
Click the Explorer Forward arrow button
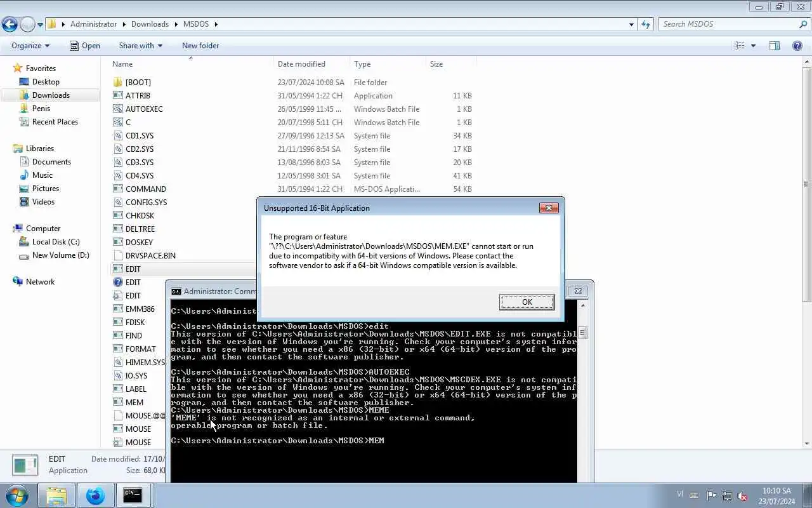pyautogui.click(x=27, y=24)
